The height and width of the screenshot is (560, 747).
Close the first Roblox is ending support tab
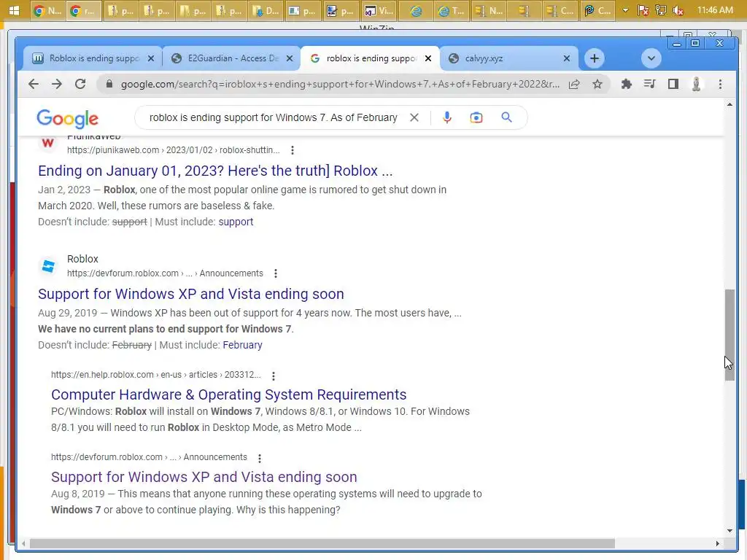pyautogui.click(x=150, y=58)
